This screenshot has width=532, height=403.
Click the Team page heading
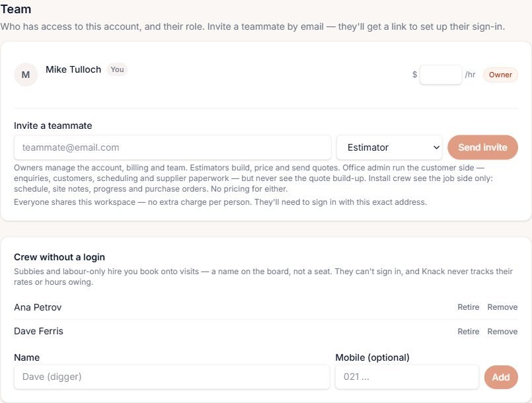point(16,9)
